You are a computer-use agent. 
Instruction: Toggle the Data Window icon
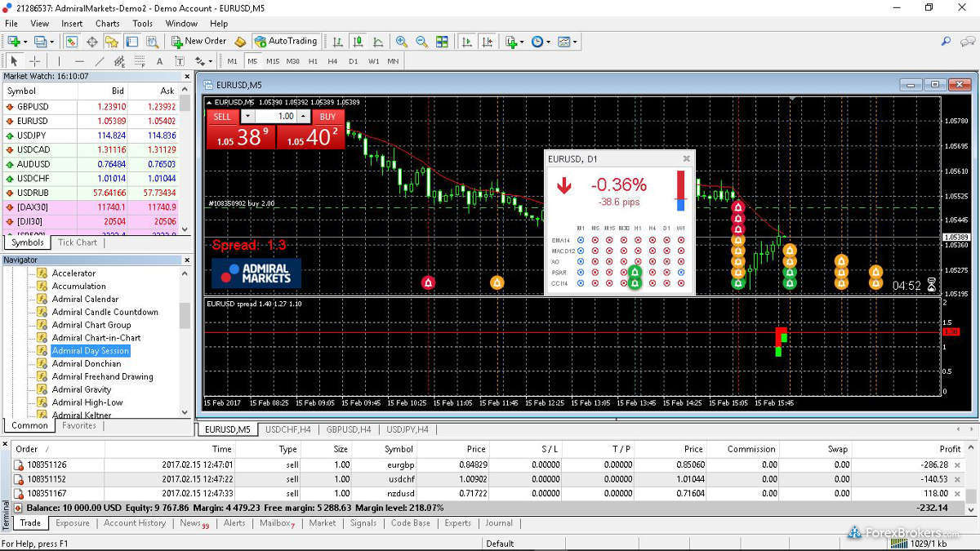[x=91, y=41]
